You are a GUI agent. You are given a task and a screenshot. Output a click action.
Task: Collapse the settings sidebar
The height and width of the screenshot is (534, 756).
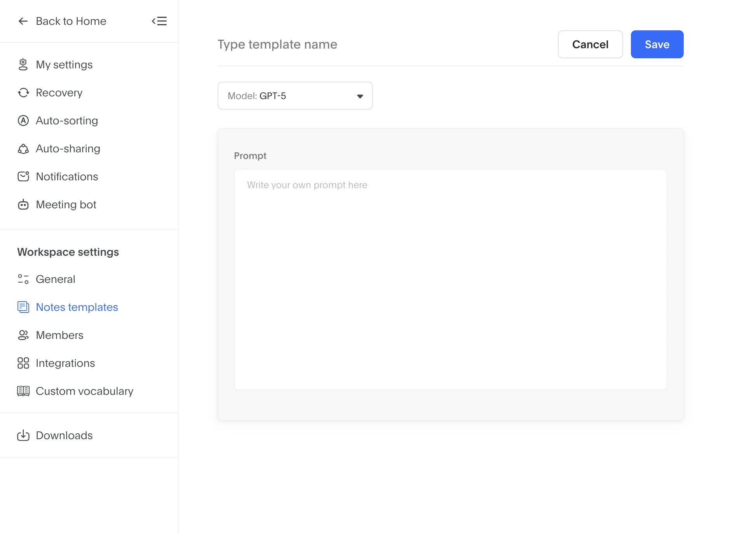tap(159, 21)
